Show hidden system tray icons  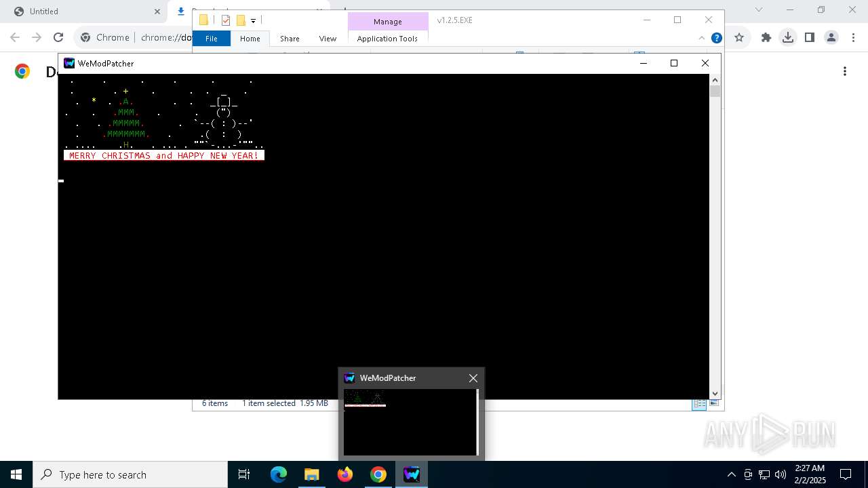click(x=731, y=474)
